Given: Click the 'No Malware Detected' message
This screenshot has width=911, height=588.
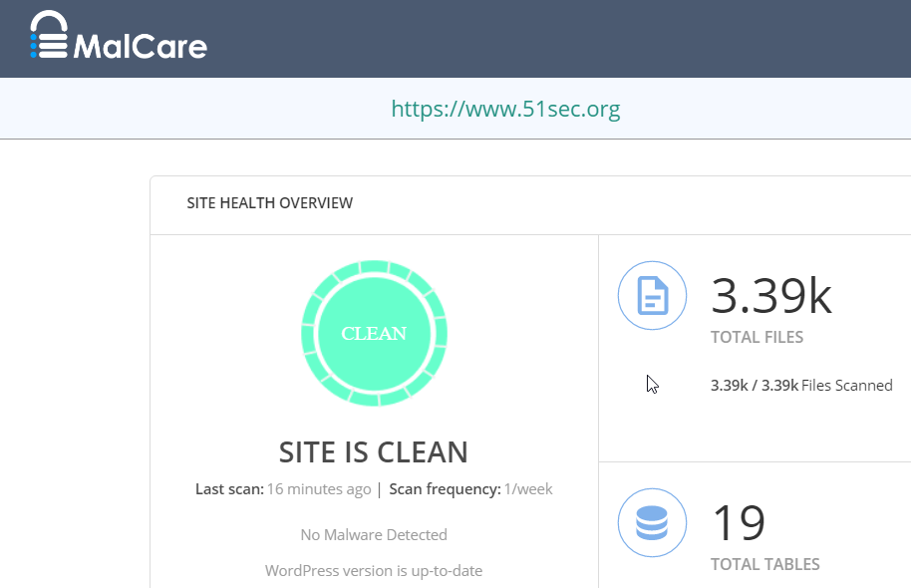Looking at the screenshot, I should point(374,534).
